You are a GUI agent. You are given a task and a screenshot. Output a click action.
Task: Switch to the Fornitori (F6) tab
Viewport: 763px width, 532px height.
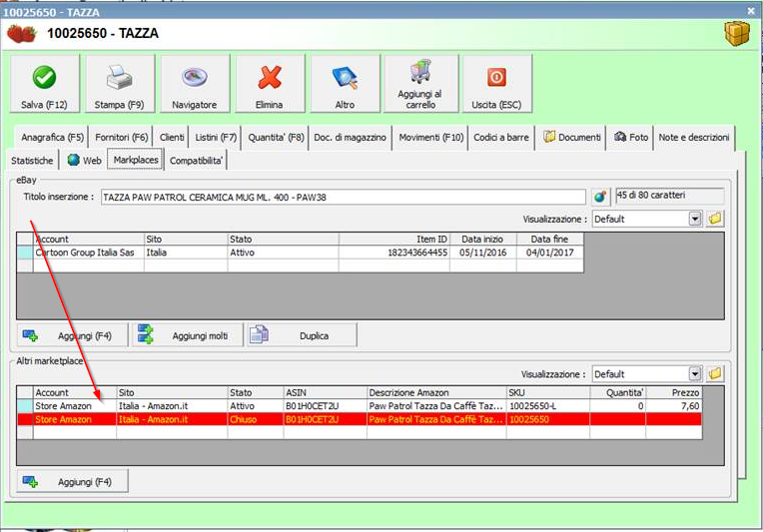(x=121, y=138)
